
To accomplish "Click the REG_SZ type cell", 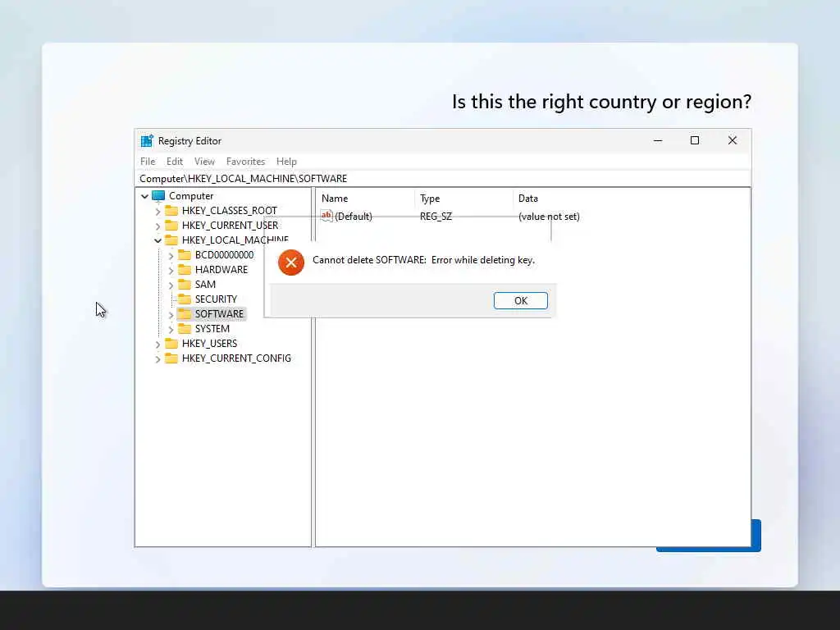I will [436, 217].
